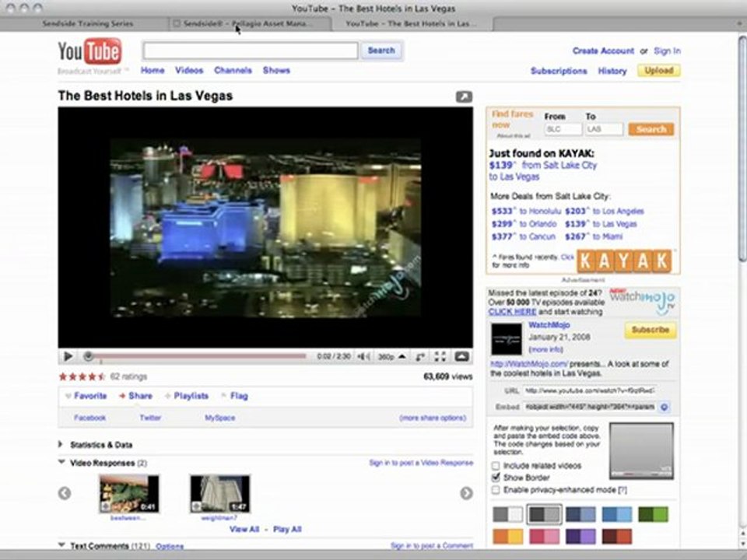Click the KAYAK logo in the ad
The width and height of the screenshot is (747, 560).
(625, 261)
